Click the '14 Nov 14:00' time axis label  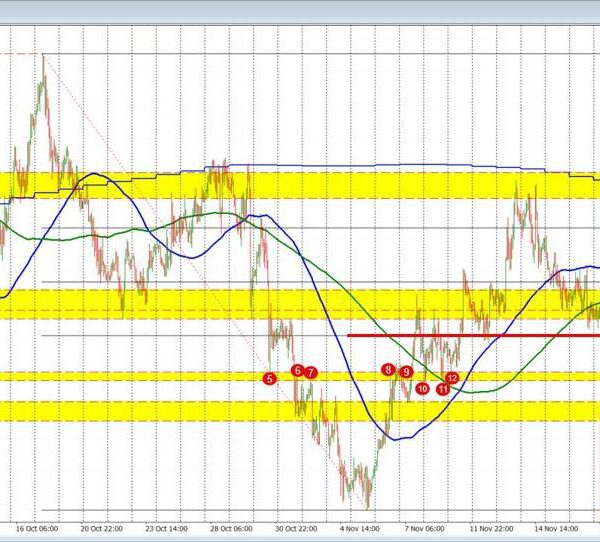tap(556, 529)
